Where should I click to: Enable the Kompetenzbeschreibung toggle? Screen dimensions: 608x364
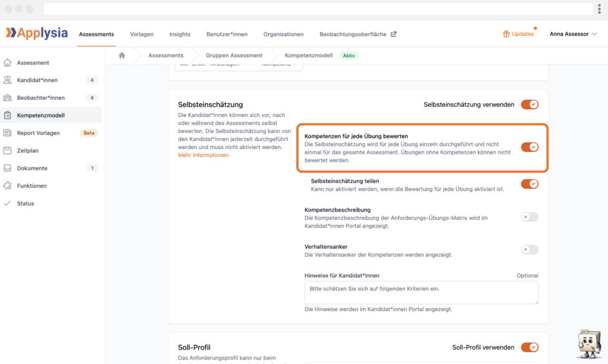point(529,217)
